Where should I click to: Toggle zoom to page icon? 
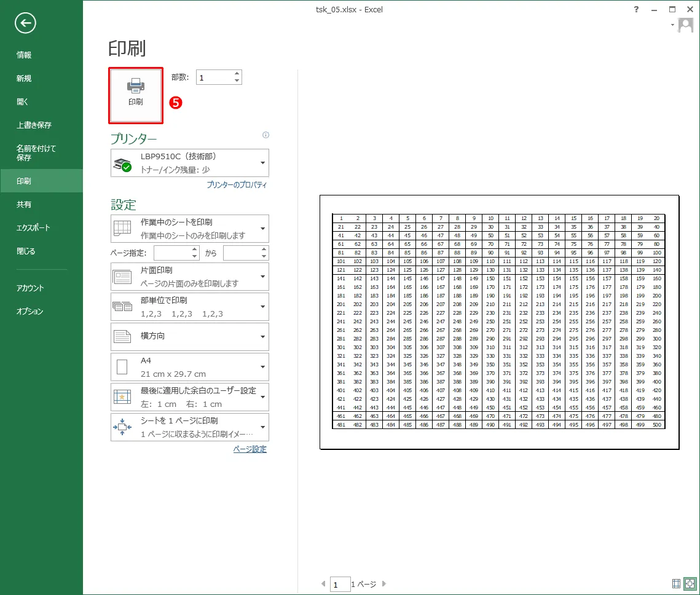(690, 583)
